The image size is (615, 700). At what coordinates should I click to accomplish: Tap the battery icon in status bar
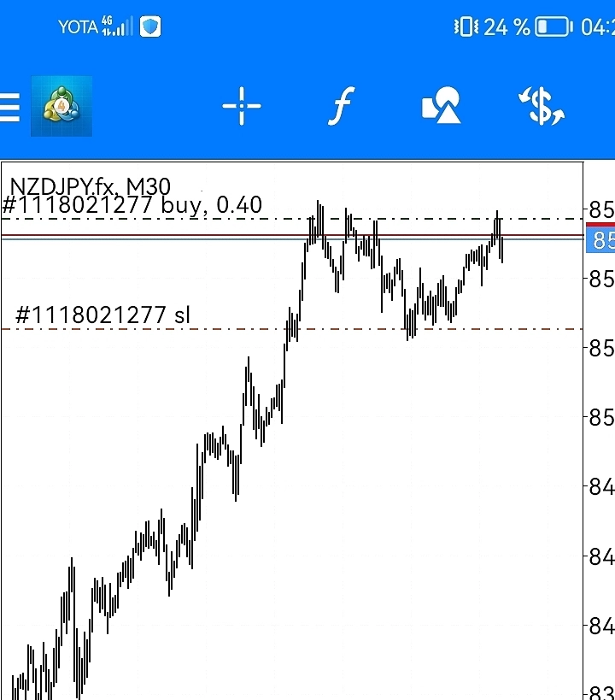click(553, 26)
